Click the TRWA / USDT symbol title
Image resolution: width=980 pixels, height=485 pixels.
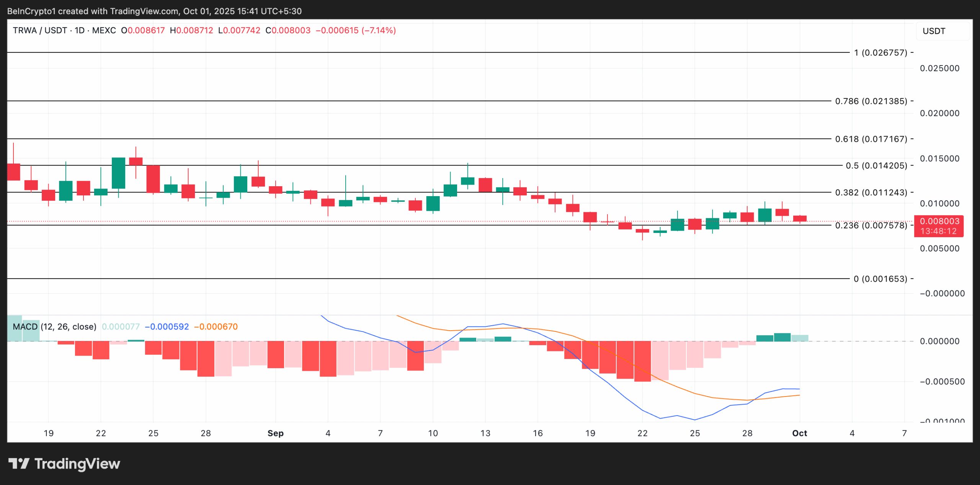point(40,30)
